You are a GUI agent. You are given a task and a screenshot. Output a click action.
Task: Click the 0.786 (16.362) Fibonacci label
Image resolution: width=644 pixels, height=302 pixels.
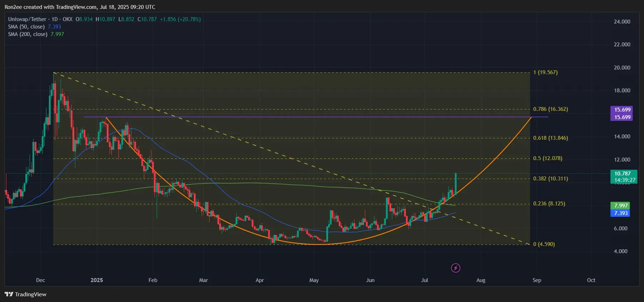[x=550, y=109]
